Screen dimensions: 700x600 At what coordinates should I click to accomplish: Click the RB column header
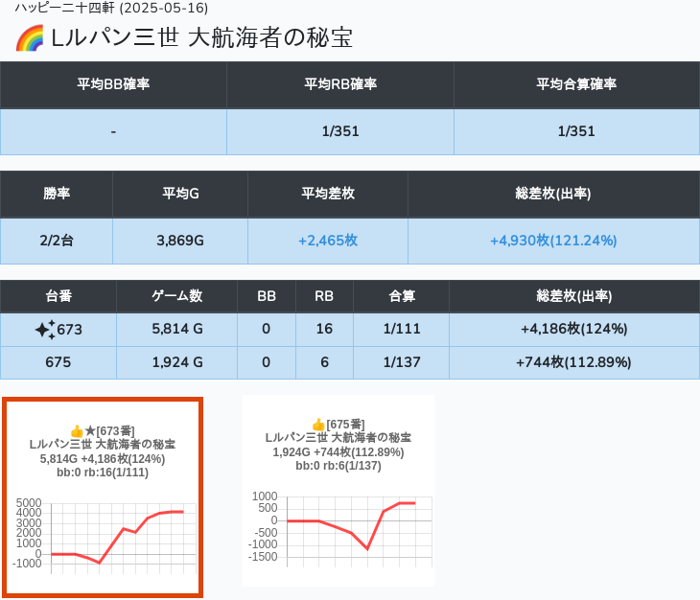(324, 296)
